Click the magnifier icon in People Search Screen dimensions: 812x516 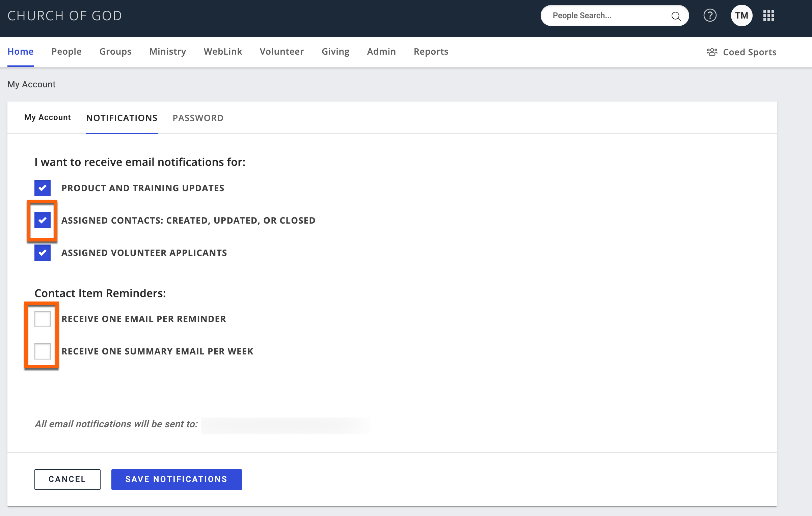point(676,16)
